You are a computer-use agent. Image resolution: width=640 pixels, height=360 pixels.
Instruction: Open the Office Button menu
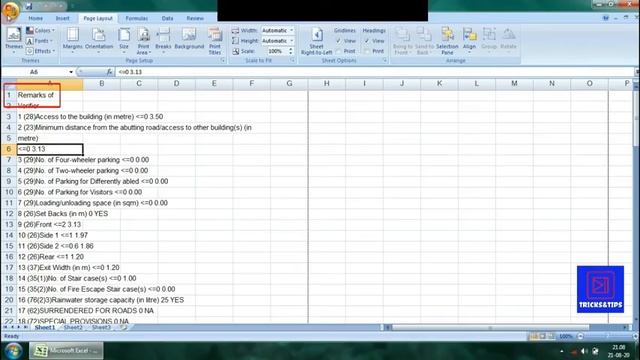[x=10, y=10]
